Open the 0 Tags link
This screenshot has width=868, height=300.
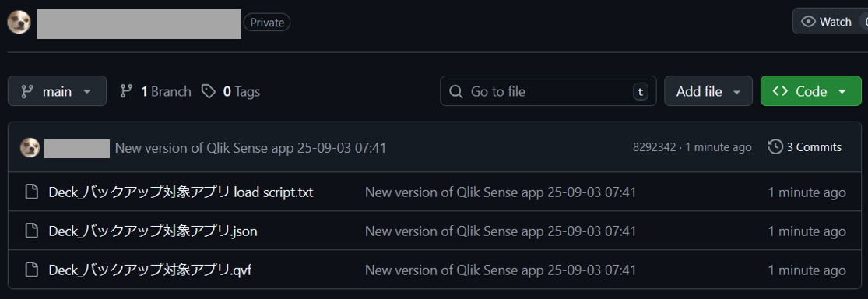coord(231,91)
